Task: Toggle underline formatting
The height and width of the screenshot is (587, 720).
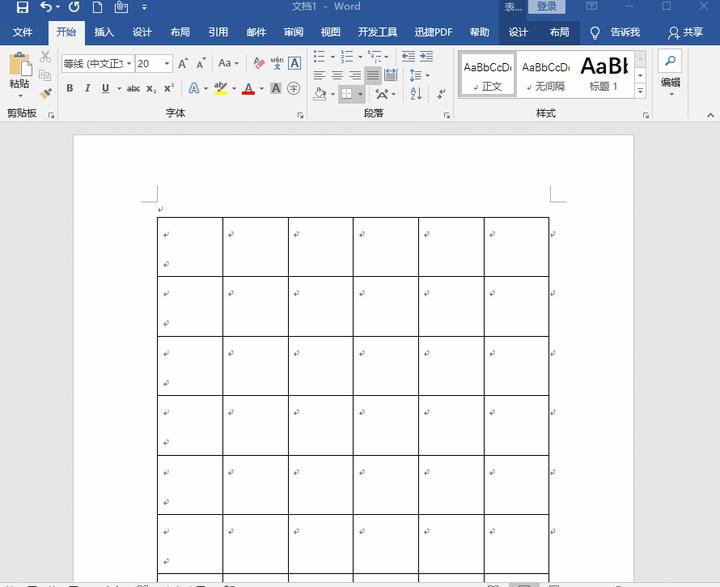Action: (x=106, y=88)
